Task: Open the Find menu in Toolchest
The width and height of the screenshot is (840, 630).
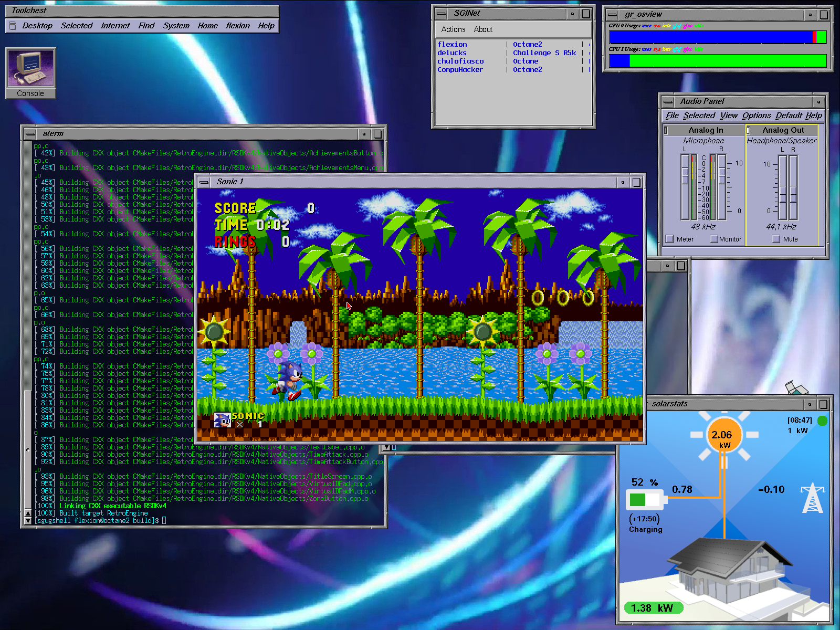Action: 146,26
